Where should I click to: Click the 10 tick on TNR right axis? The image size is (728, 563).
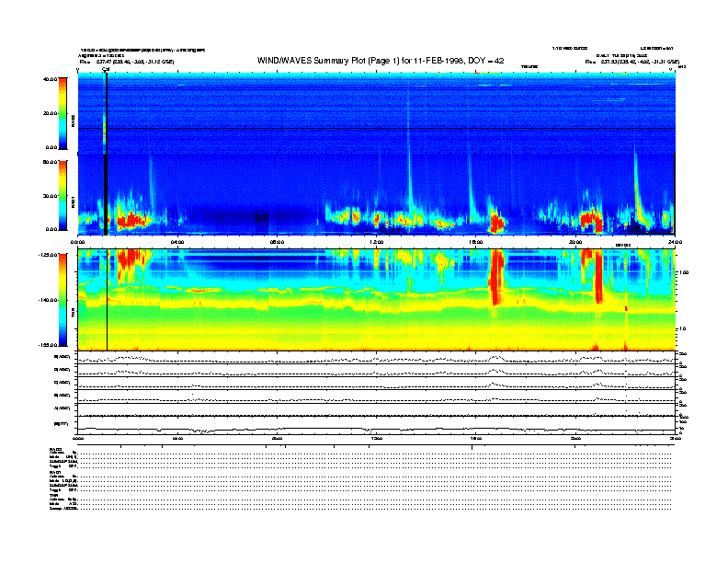click(682, 329)
